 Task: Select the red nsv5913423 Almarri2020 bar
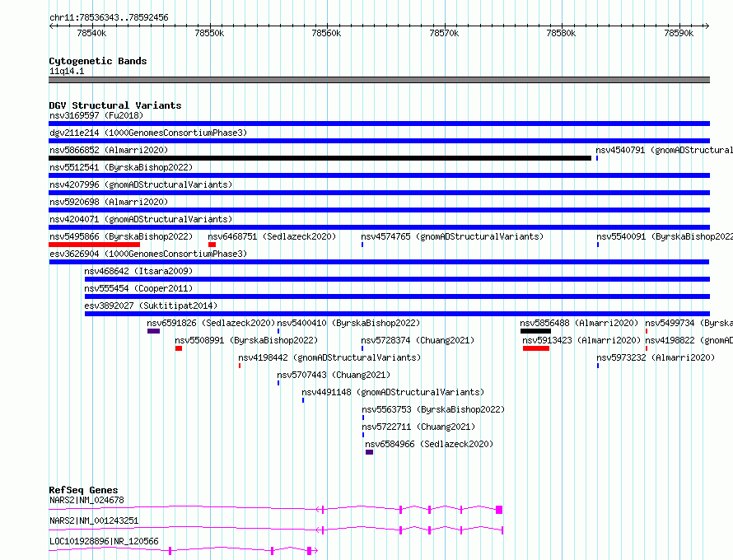535,348
